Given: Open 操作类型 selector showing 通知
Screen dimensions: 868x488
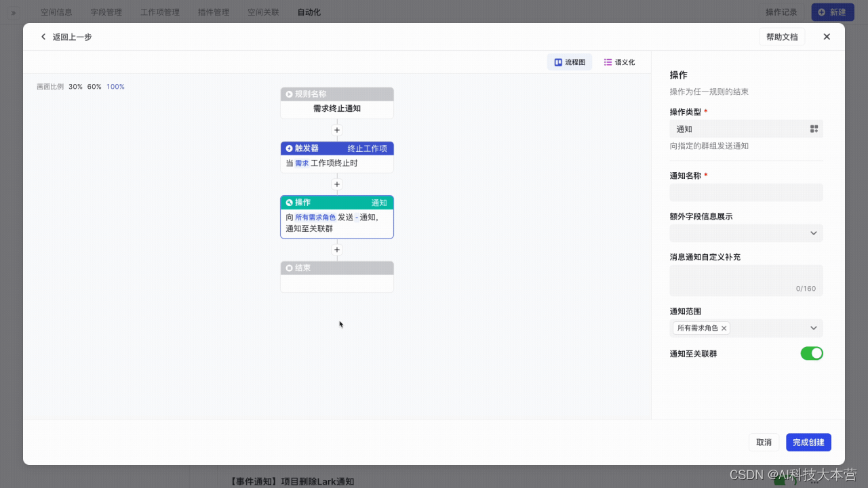Looking at the screenshot, I should point(746,129).
